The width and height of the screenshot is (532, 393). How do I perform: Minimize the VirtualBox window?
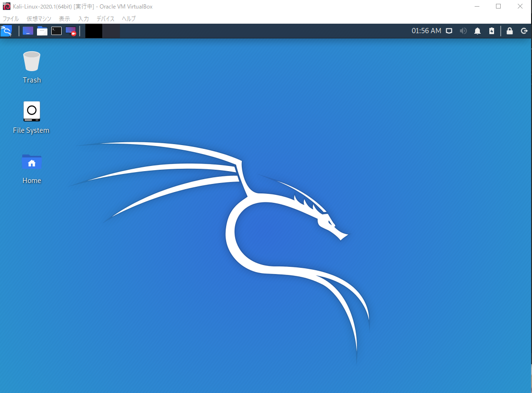pos(477,7)
